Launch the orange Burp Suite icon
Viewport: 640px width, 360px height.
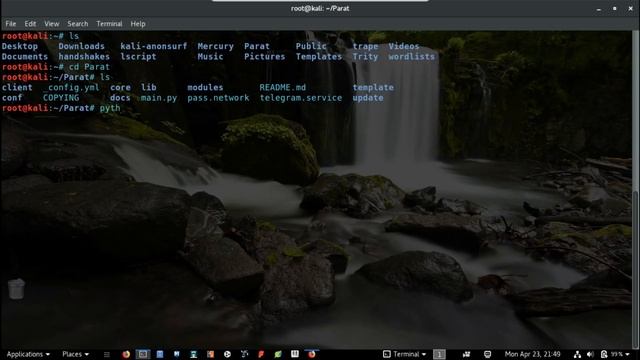(x=210, y=354)
